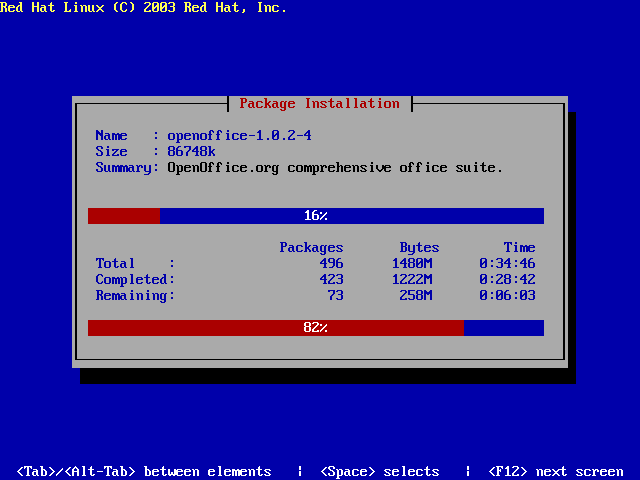Click the package name openoffice-1.0.2-4
Viewport: 640px width, 480px height.
click(x=239, y=136)
